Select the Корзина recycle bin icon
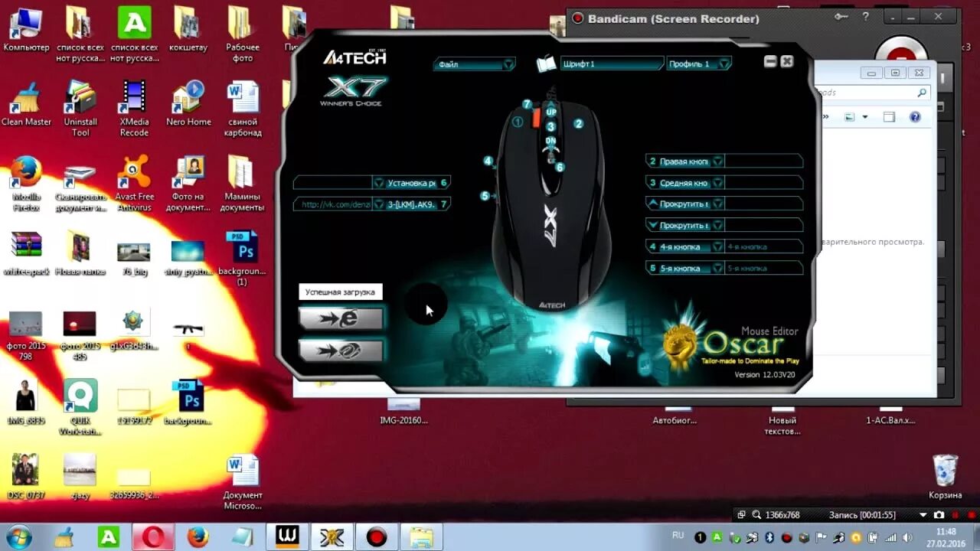This screenshot has width=980, height=551. (945, 477)
